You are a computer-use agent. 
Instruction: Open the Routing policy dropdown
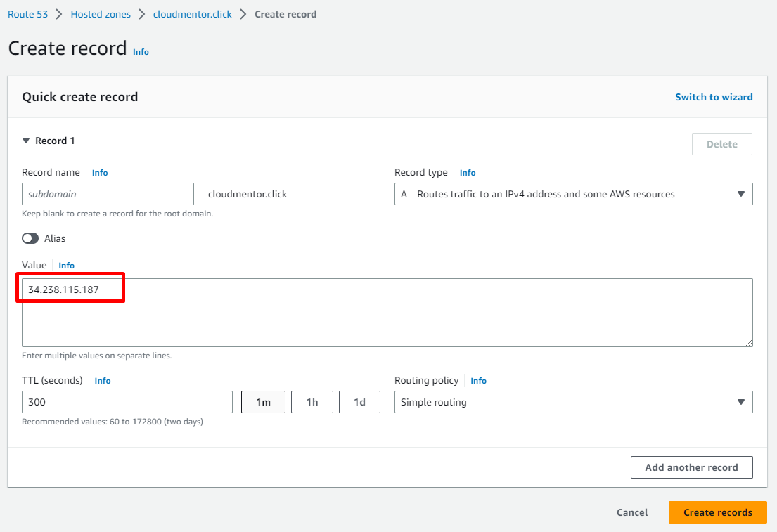573,402
